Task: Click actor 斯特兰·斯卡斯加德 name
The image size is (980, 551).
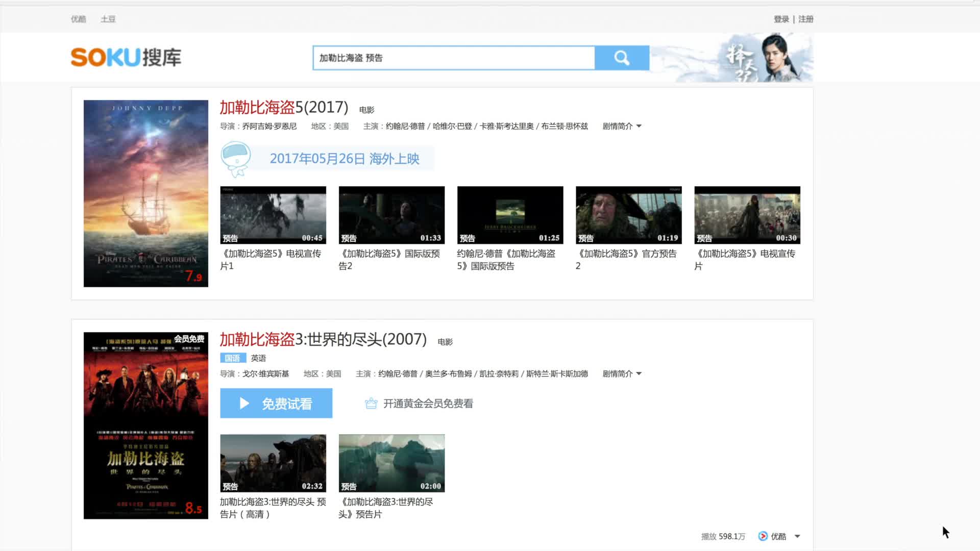Action: click(557, 373)
